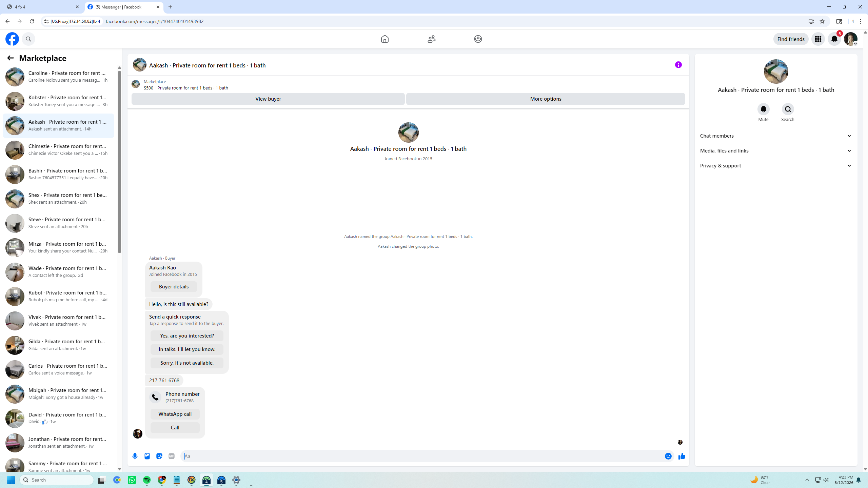Open Windows Settings gear in taskbar
This screenshot has width=868, height=488.
[x=236, y=480]
